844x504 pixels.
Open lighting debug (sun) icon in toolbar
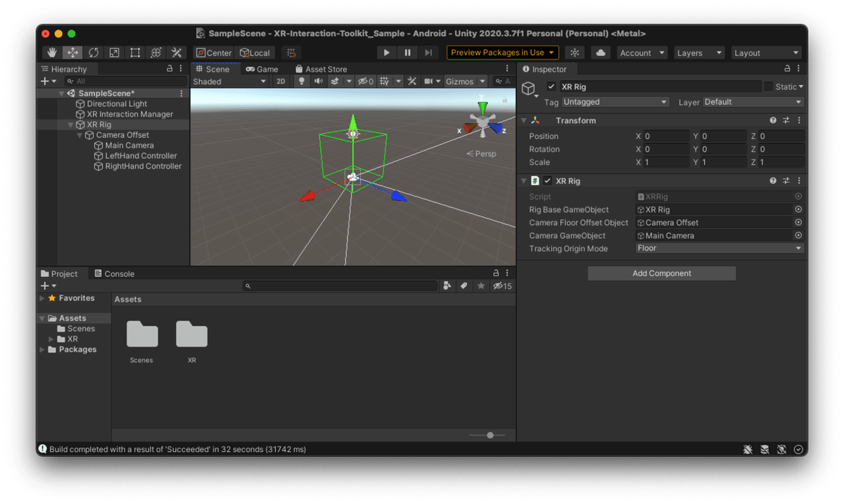[x=575, y=53]
